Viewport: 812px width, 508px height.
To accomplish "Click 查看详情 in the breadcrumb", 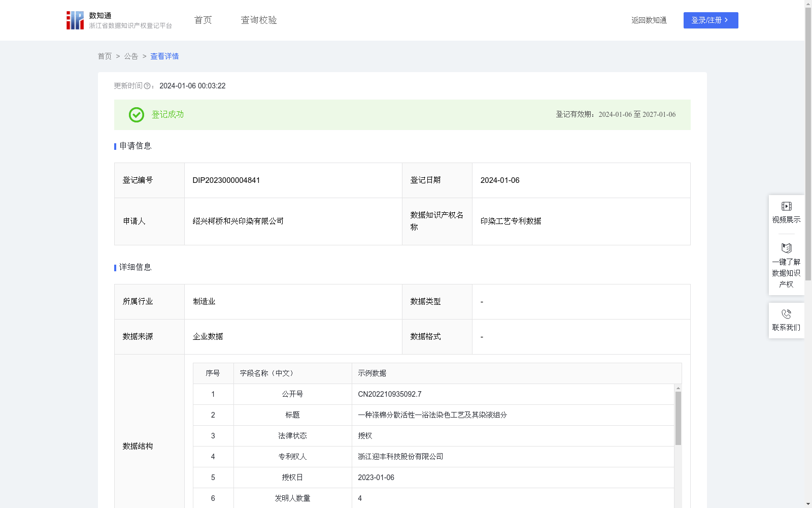I will pos(164,56).
